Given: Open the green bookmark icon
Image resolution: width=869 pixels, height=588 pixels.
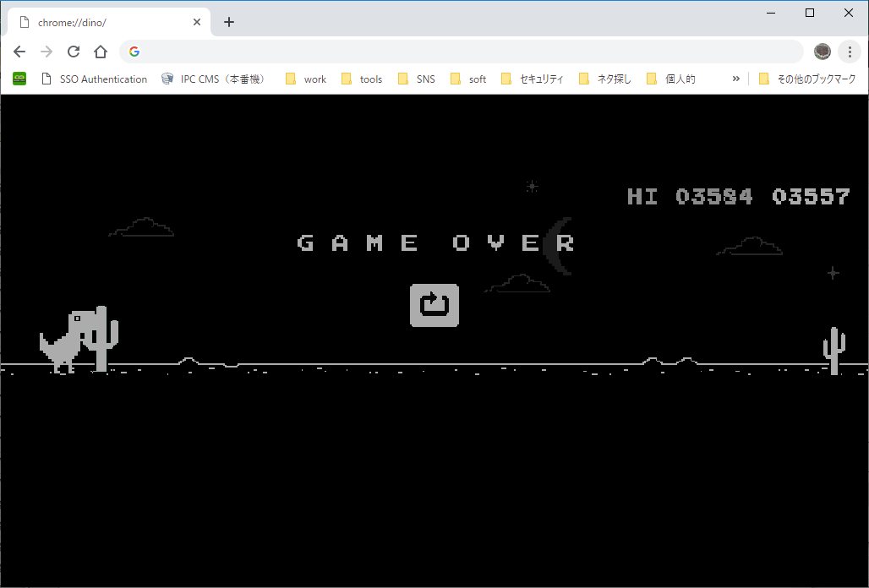Looking at the screenshot, I should pos(19,79).
